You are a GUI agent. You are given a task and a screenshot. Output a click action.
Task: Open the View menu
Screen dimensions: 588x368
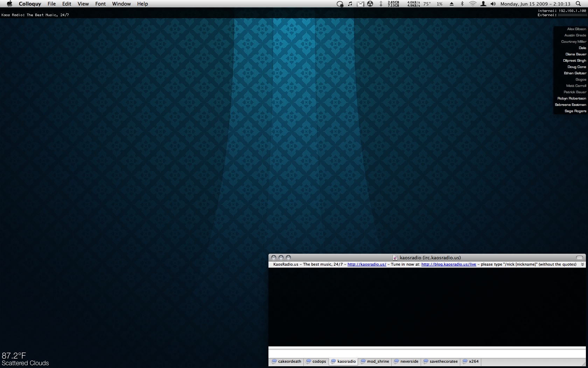click(83, 4)
